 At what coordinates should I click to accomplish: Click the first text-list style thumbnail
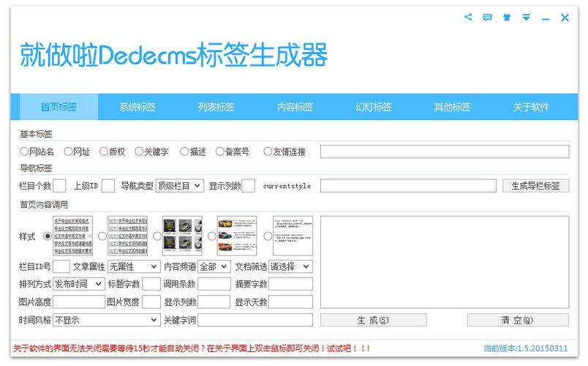click(x=72, y=236)
